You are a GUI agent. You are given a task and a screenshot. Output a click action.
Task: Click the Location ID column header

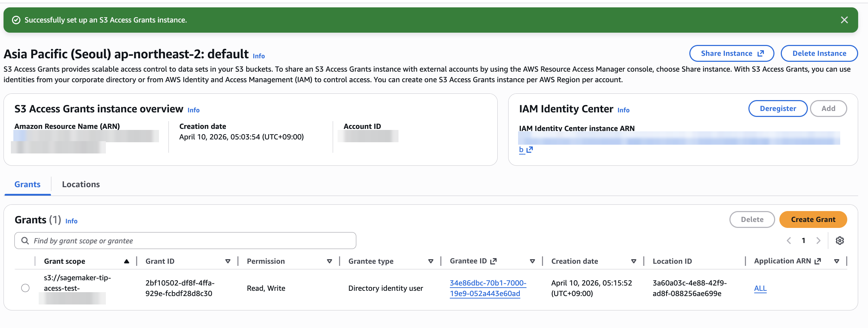[x=672, y=261]
